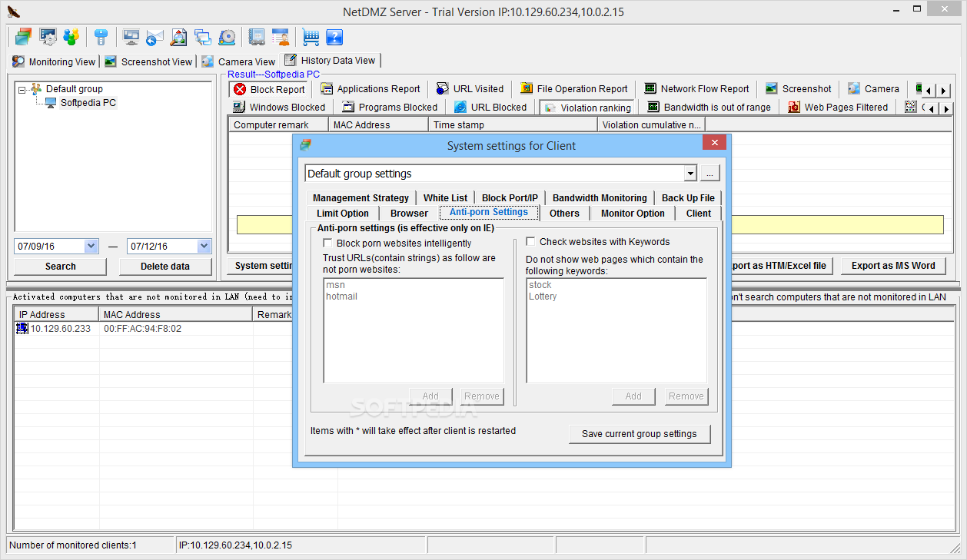
Task: Open the File Operation Report tab
Action: (x=574, y=89)
